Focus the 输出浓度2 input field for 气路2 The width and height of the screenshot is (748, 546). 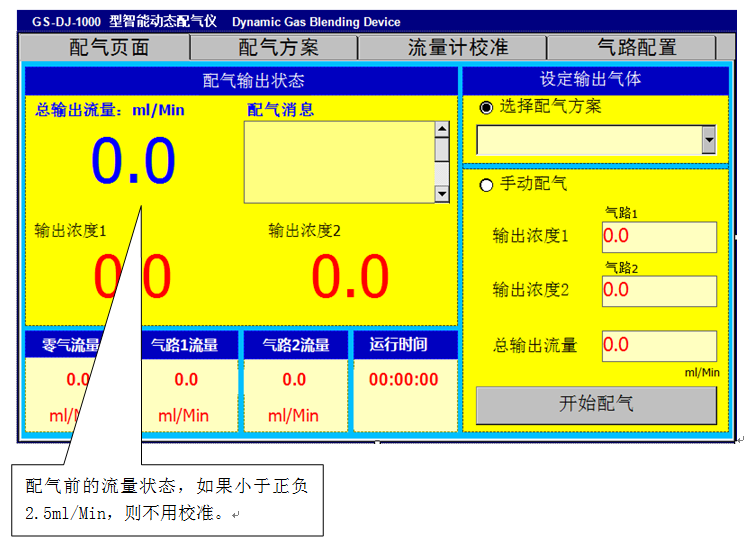(658, 290)
